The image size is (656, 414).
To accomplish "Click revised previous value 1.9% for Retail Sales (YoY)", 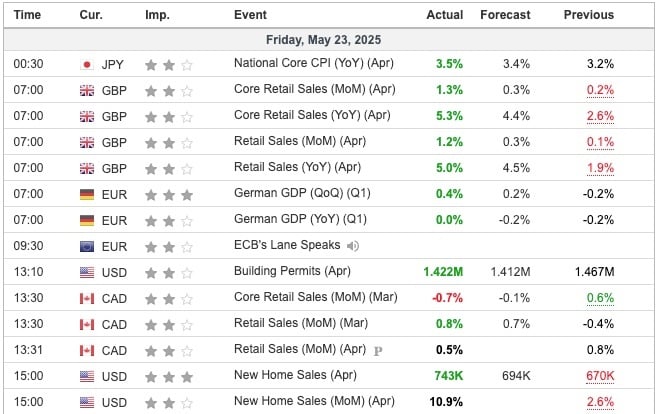I will click(600, 168).
